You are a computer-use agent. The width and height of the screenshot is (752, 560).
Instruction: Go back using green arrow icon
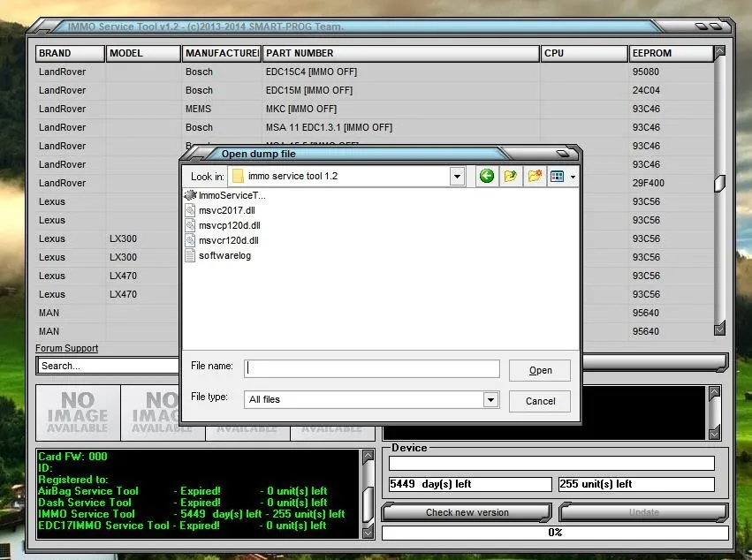[x=486, y=176]
